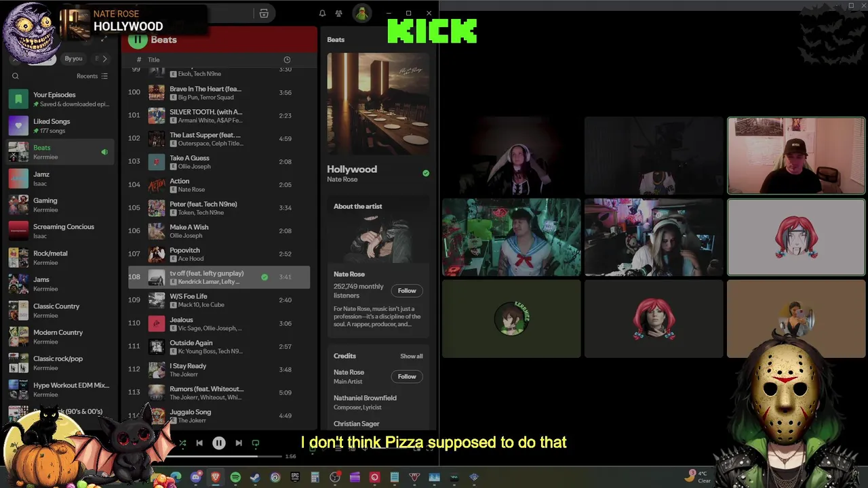Click the weather widget showing 4°C Clear
Viewport: 868px width, 488px height.
(698, 476)
